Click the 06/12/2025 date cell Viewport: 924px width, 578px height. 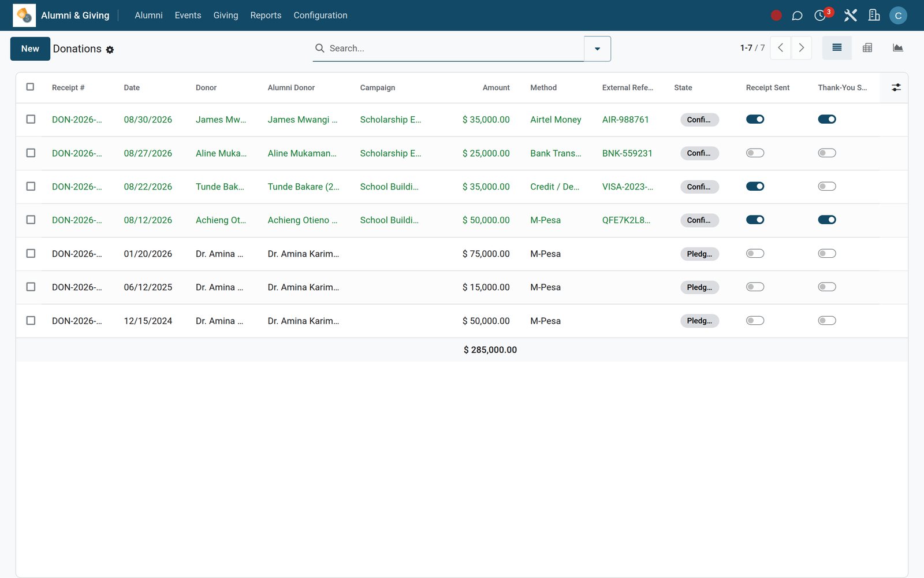[148, 287]
